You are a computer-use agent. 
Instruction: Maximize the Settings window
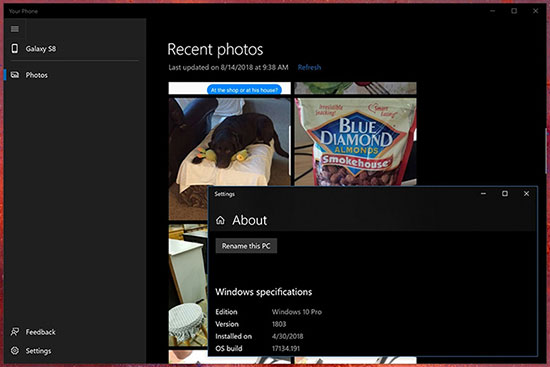(505, 194)
